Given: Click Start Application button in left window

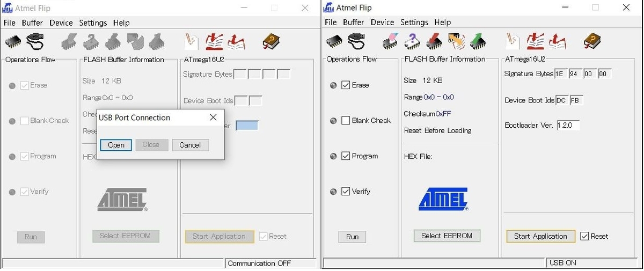Looking at the screenshot, I should tap(219, 236).
